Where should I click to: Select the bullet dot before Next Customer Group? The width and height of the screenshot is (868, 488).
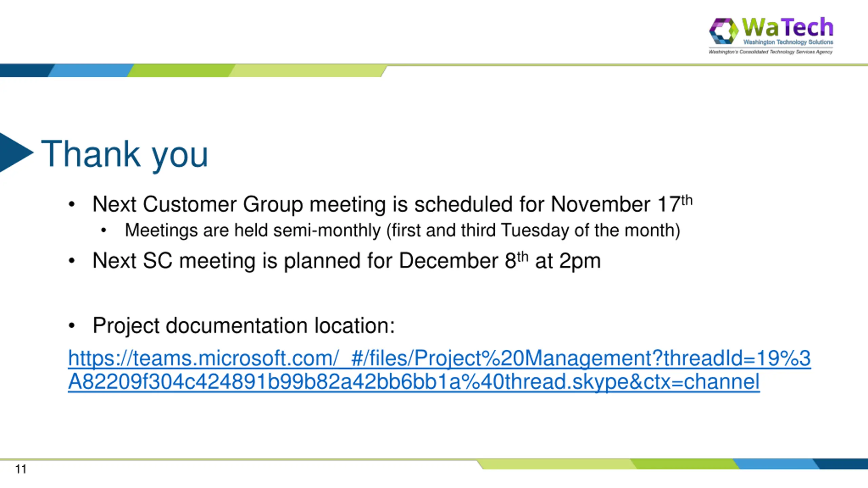point(72,204)
